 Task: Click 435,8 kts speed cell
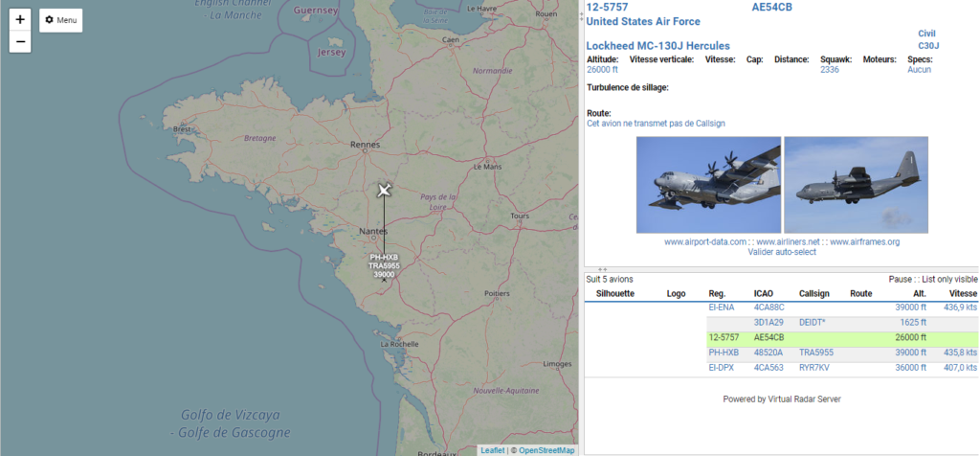pyautogui.click(x=963, y=353)
